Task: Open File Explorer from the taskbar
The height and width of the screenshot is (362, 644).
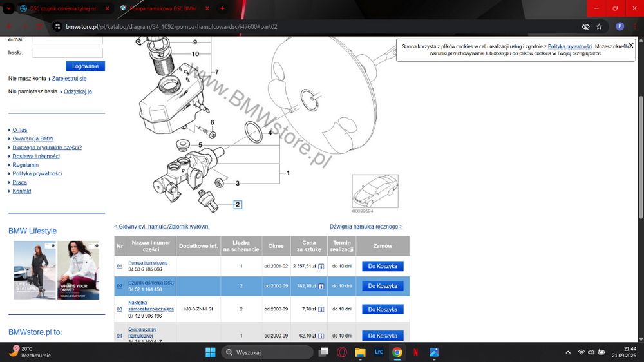Action: [x=360, y=352]
